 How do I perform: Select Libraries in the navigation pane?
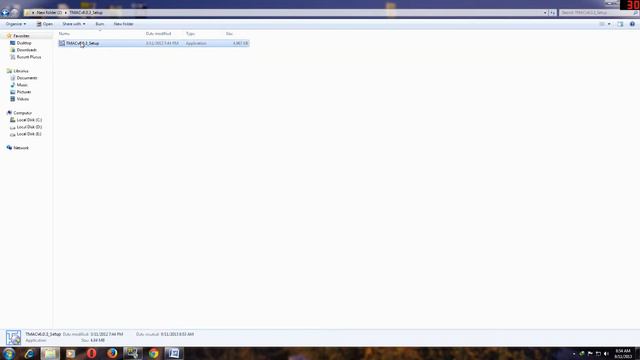[x=21, y=71]
